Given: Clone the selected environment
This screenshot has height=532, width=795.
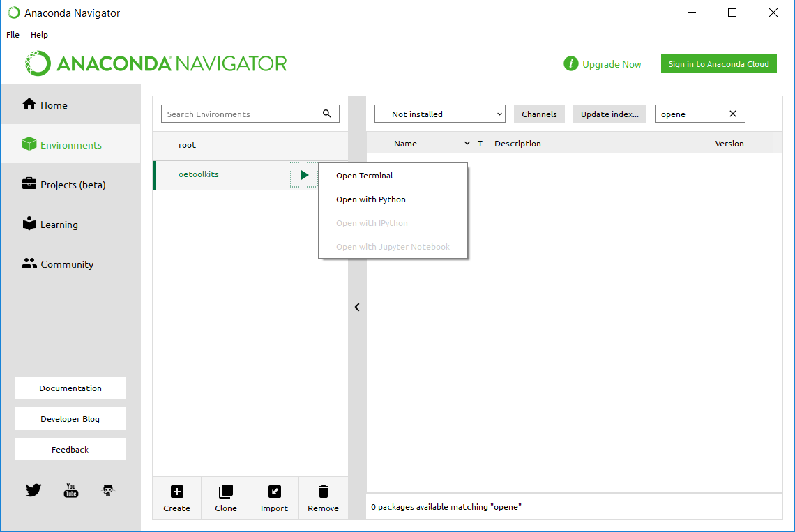Looking at the screenshot, I should pos(226,498).
